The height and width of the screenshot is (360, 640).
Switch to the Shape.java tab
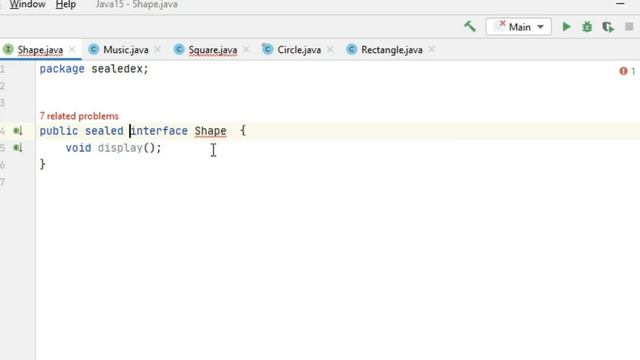(40, 50)
